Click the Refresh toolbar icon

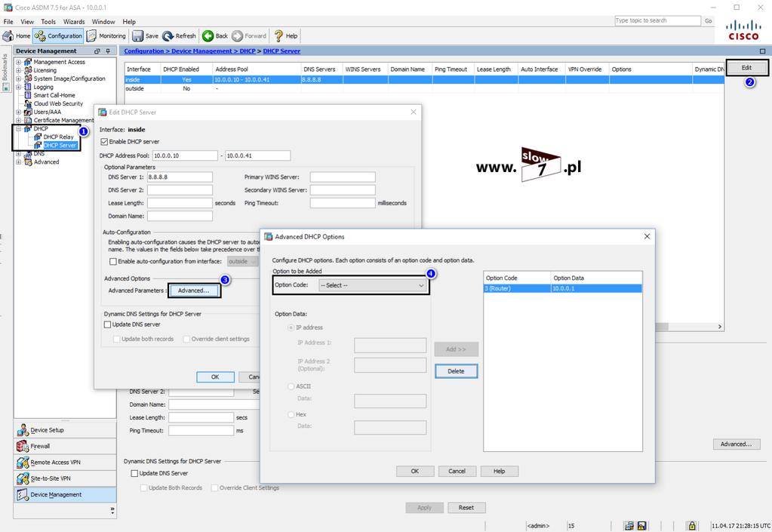pos(168,36)
